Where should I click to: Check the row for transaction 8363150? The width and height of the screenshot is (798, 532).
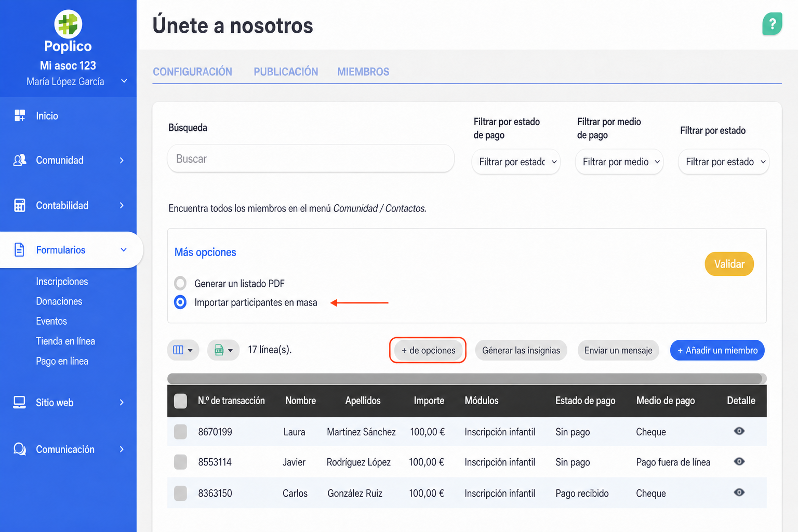click(180, 493)
